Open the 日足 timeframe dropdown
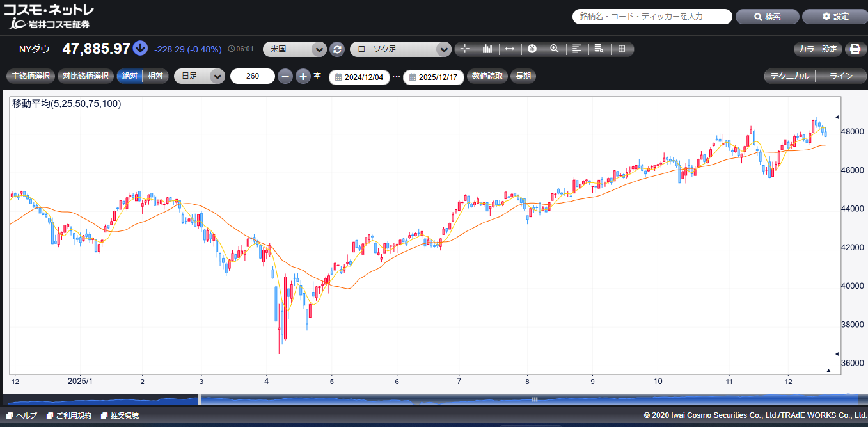 tap(200, 76)
